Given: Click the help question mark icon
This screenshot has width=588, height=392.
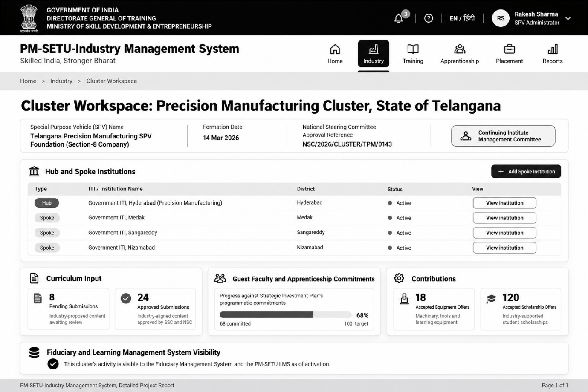Looking at the screenshot, I should pos(429,18).
